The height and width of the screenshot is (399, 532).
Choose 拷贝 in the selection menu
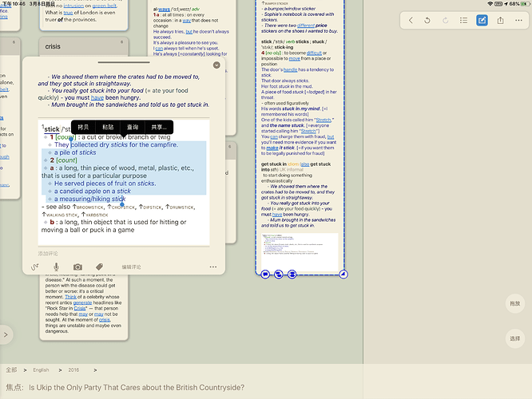[x=83, y=127]
